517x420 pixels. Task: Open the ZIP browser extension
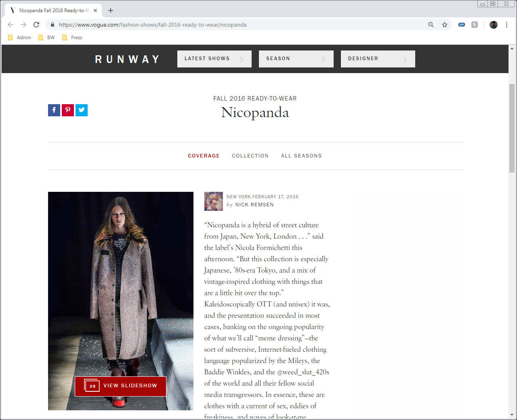pos(461,25)
